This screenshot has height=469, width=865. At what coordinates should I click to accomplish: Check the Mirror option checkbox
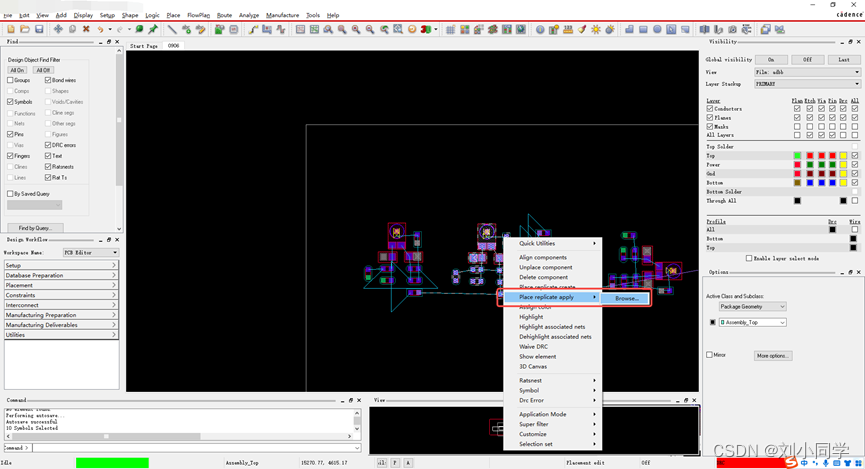(x=710, y=355)
